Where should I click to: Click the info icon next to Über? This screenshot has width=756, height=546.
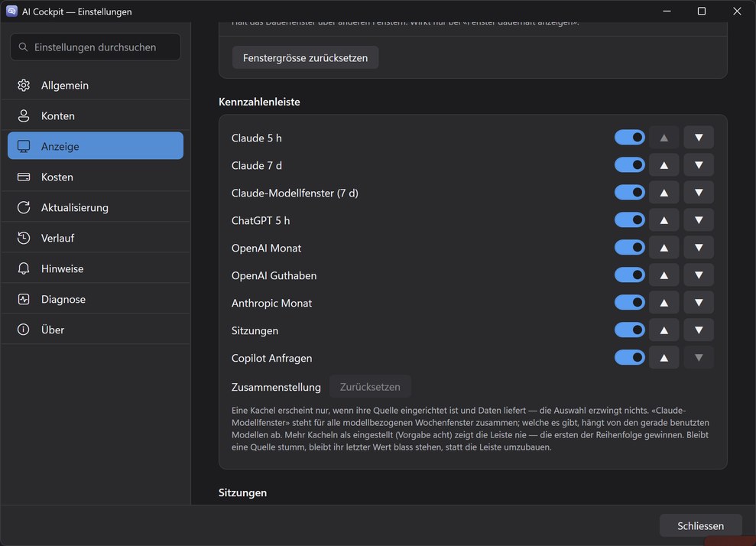point(24,330)
